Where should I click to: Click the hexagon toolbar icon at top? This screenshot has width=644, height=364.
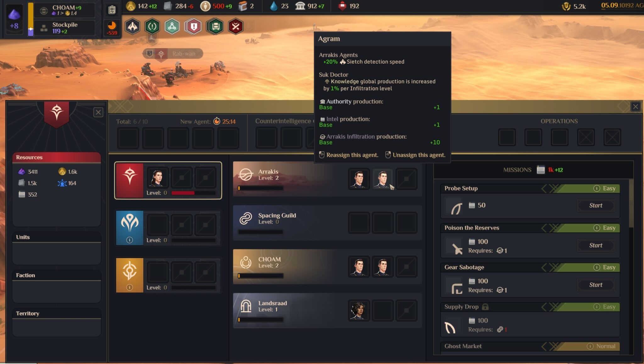(x=133, y=26)
